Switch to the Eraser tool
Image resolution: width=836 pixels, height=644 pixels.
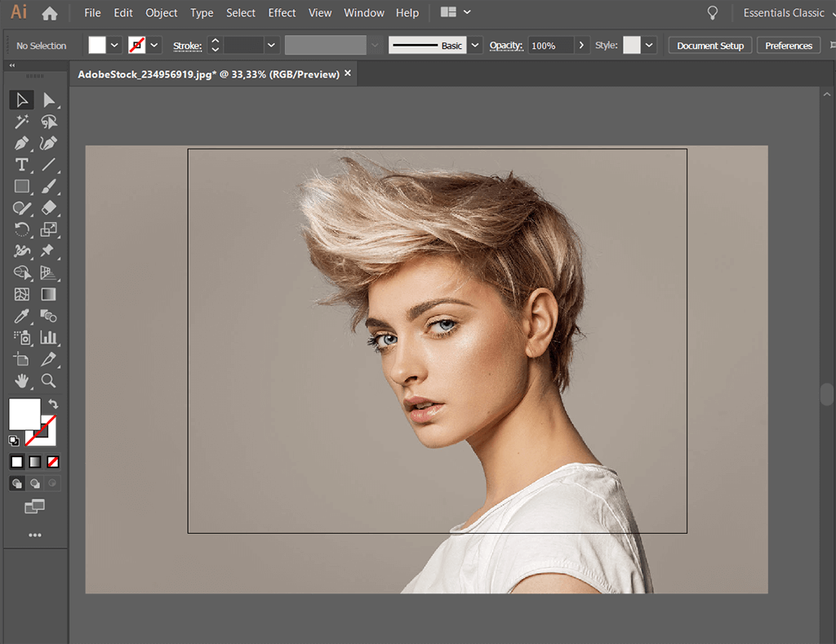(50, 208)
